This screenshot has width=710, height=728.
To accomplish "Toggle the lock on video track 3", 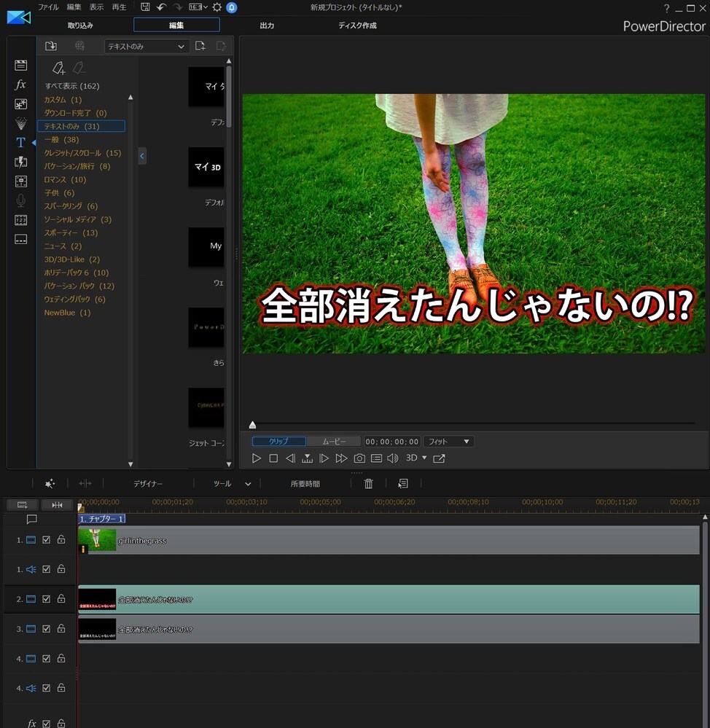I will [61, 628].
